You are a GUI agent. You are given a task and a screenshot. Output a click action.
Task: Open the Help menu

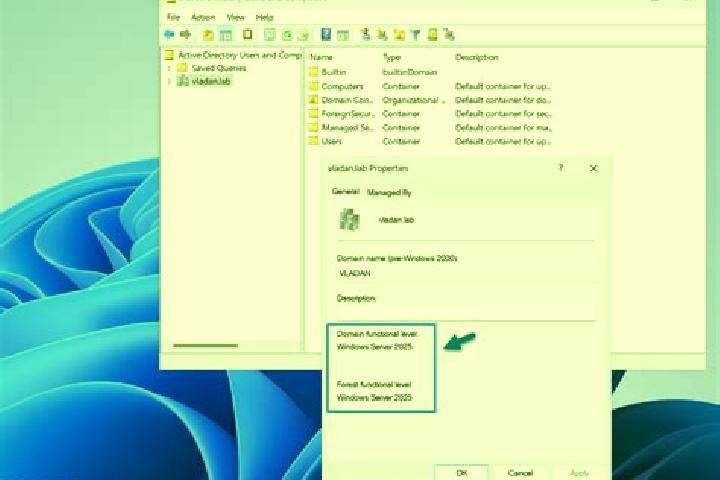pos(264,17)
